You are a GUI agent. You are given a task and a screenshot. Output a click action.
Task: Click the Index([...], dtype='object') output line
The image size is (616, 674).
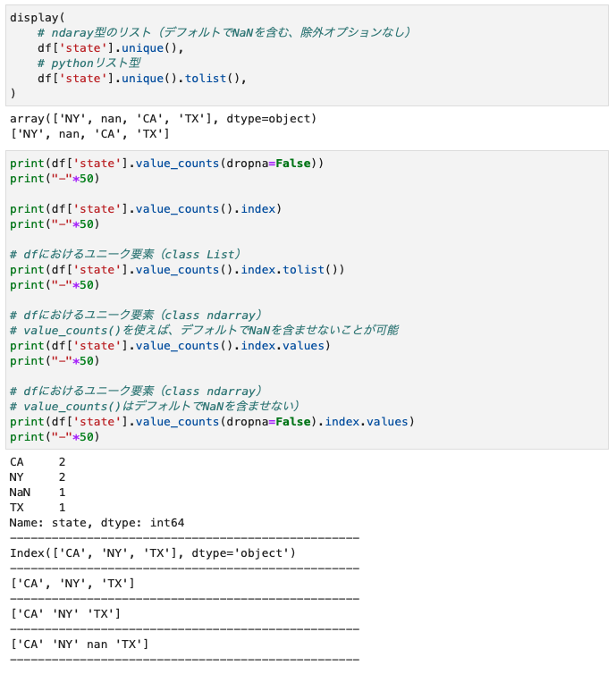click(152, 553)
